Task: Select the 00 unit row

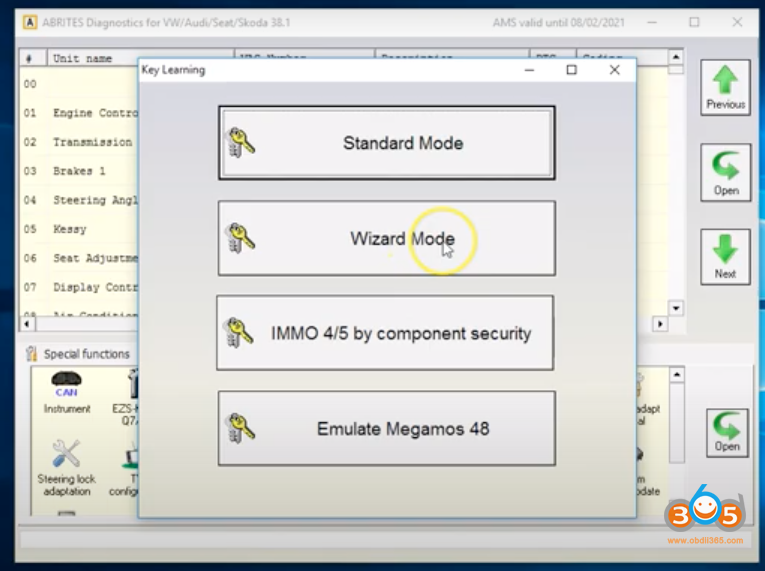Action: [x=81, y=84]
